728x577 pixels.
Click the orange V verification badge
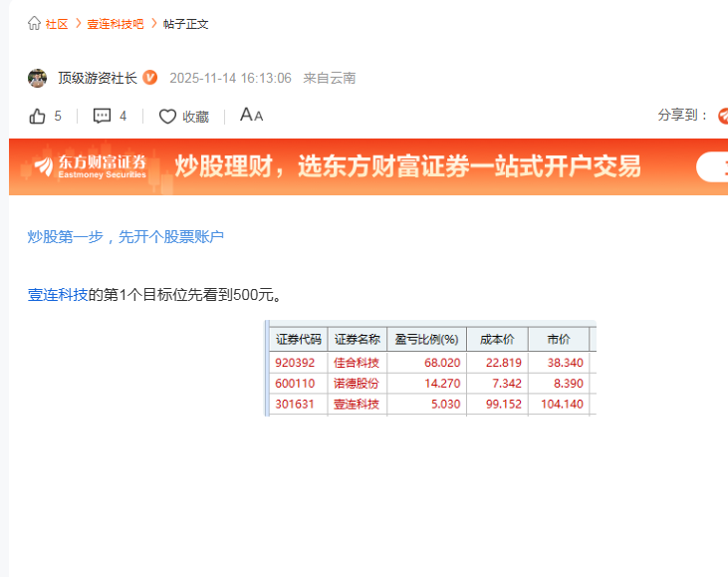150,78
